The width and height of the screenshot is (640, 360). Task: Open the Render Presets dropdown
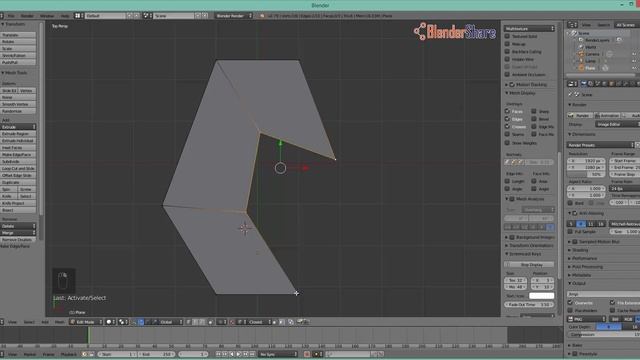tap(600, 145)
